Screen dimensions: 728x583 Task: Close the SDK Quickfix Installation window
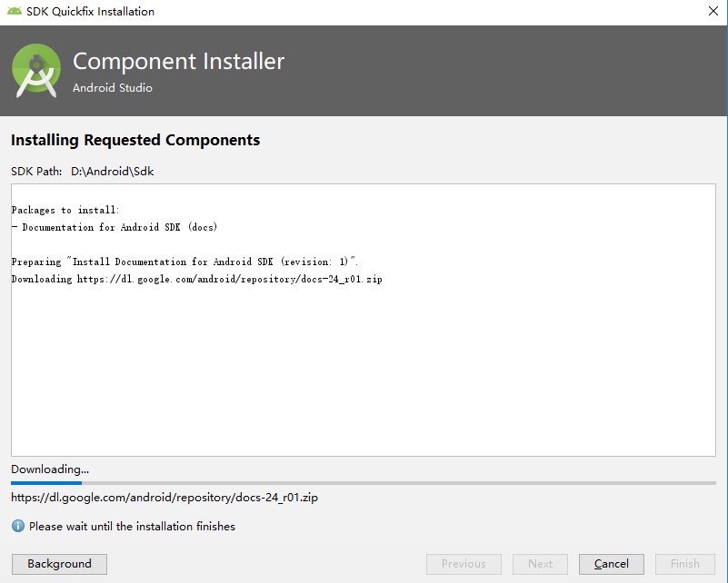click(x=713, y=12)
